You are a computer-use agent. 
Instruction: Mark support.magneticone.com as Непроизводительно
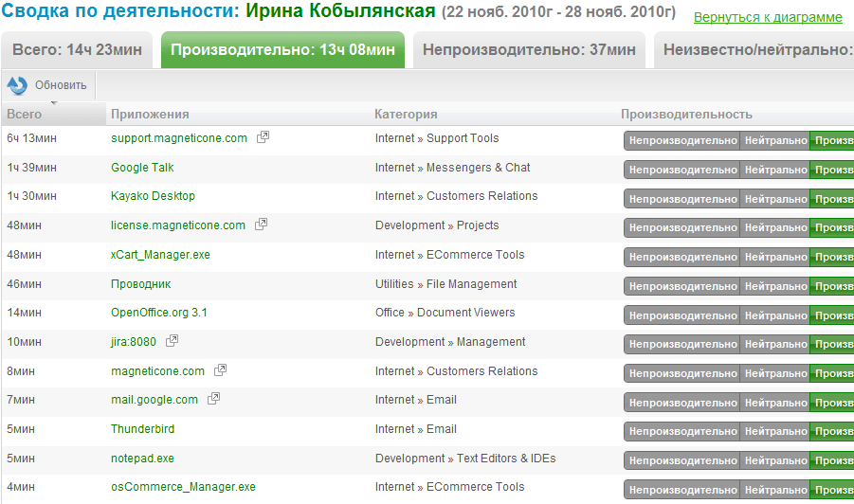click(681, 140)
